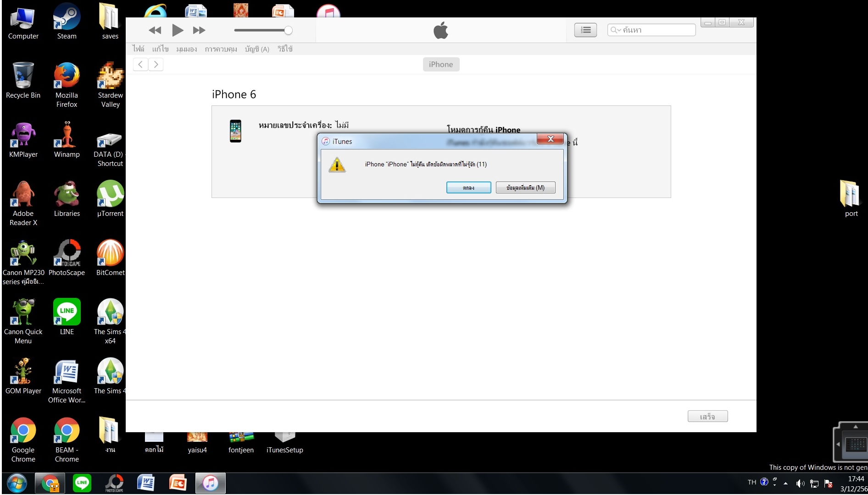Switch to Word in the taskbar
This screenshot has height=495, width=868.
146,483
